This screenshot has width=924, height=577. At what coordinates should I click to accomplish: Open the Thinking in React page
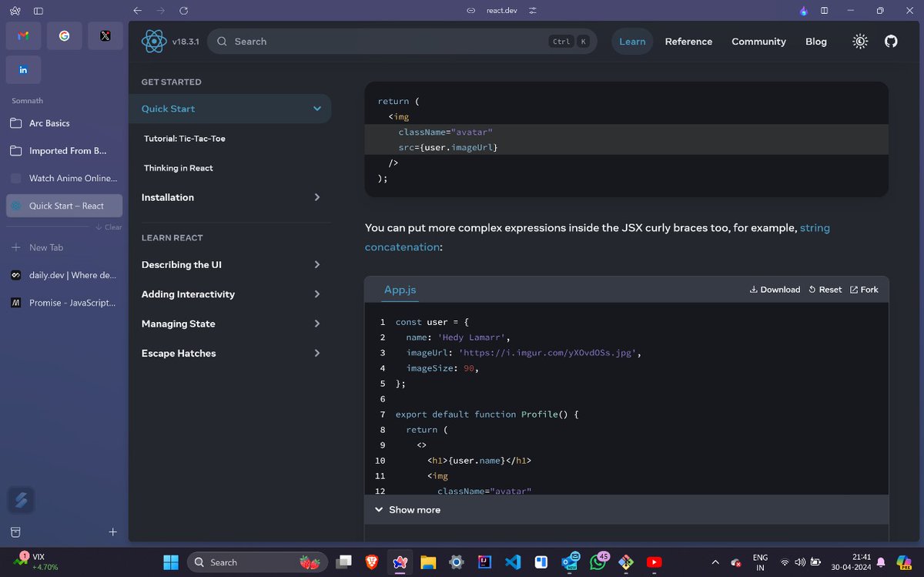click(179, 168)
